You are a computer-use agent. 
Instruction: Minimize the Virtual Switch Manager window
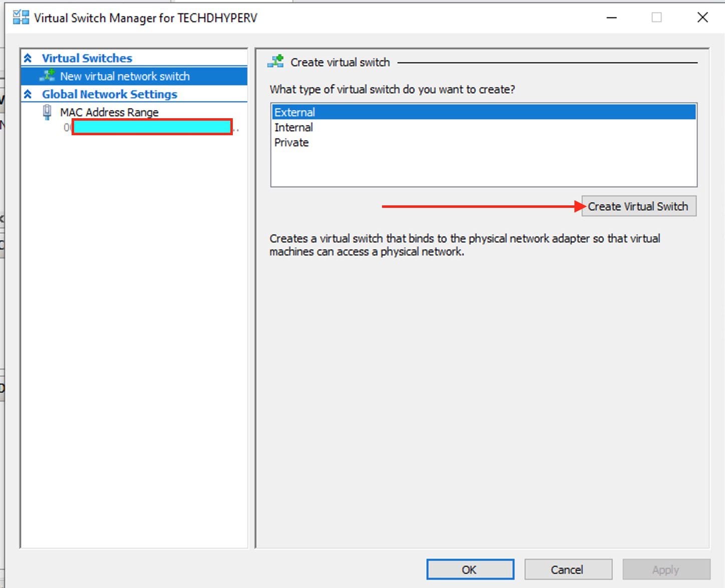(611, 18)
